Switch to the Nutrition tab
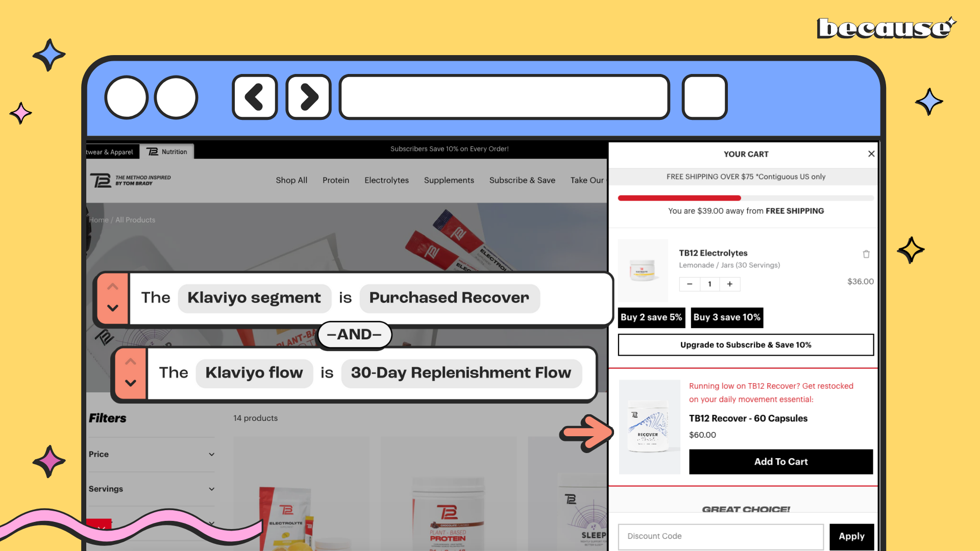The height and width of the screenshot is (551, 980). (167, 152)
